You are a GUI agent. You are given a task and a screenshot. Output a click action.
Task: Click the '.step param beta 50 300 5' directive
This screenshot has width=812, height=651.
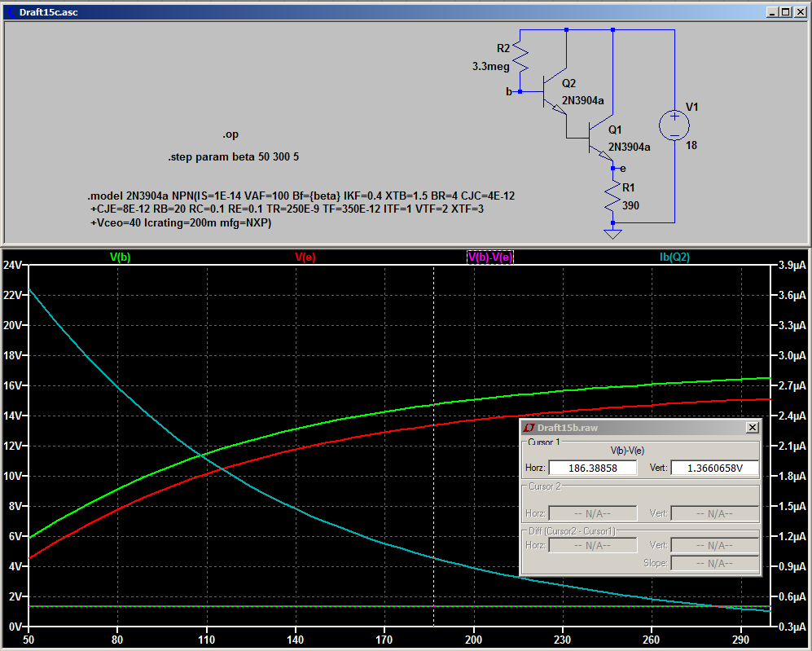234,156
